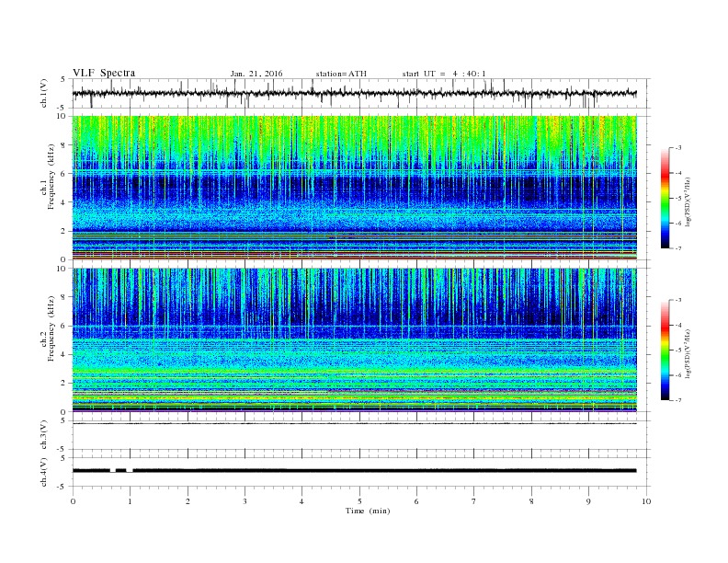Click the "-7" value on ch.2 color bar
This screenshot has width=728, height=563.
[x=678, y=400]
